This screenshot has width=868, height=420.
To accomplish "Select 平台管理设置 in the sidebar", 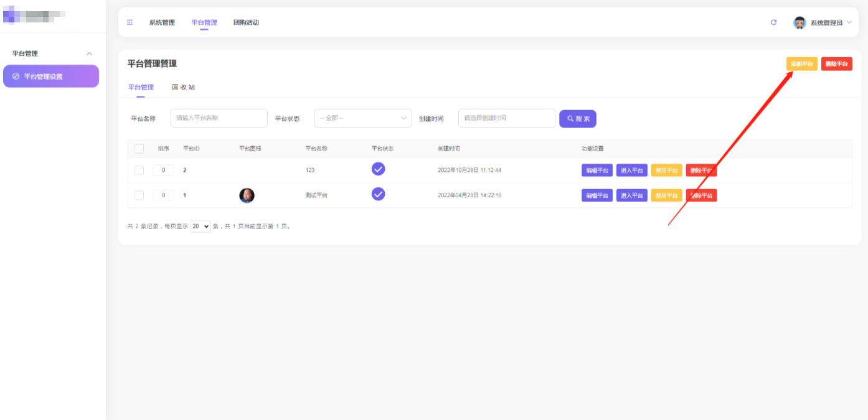I will pyautogui.click(x=50, y=77).
